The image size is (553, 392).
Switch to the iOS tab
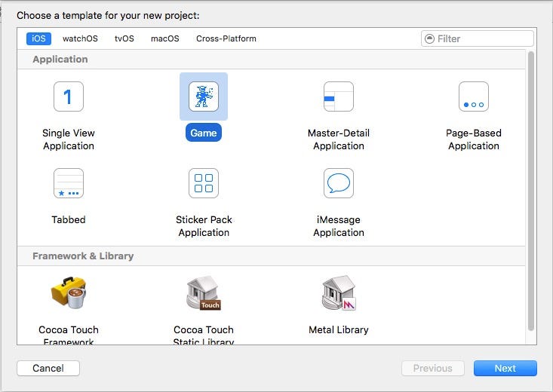point(38,38)
